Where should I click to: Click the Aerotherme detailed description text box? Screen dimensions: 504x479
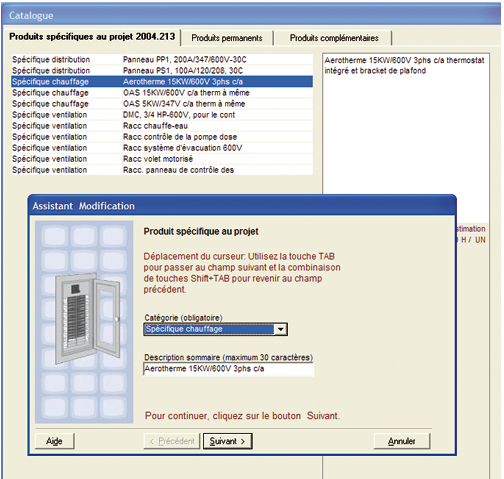[x=406, y=123]
